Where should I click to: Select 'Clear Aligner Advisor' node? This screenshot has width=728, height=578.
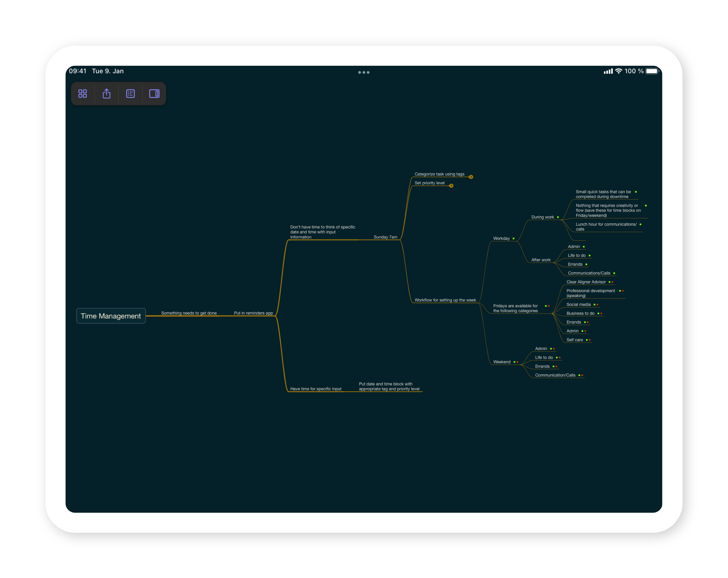pos(586,282)
